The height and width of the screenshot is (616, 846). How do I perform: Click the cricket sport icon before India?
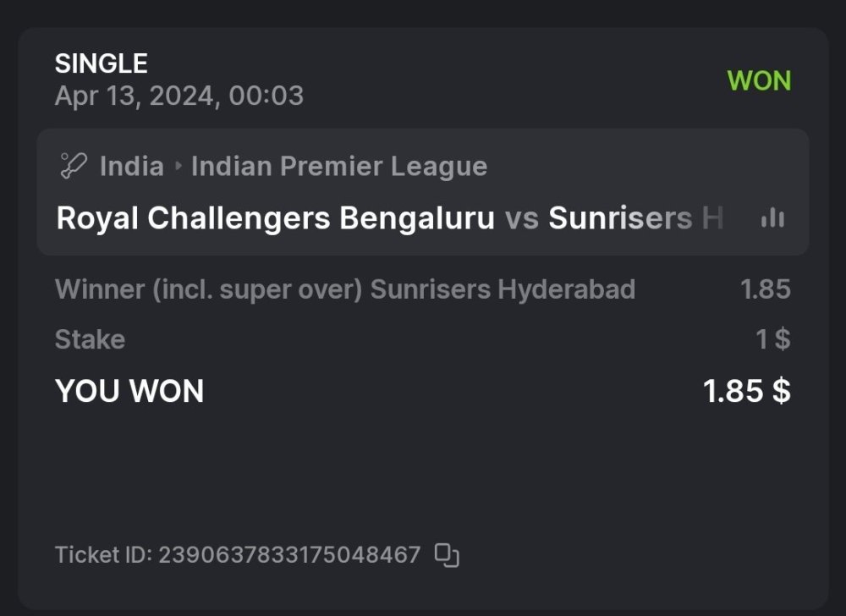pyautogui.click(x=74, y=166)
